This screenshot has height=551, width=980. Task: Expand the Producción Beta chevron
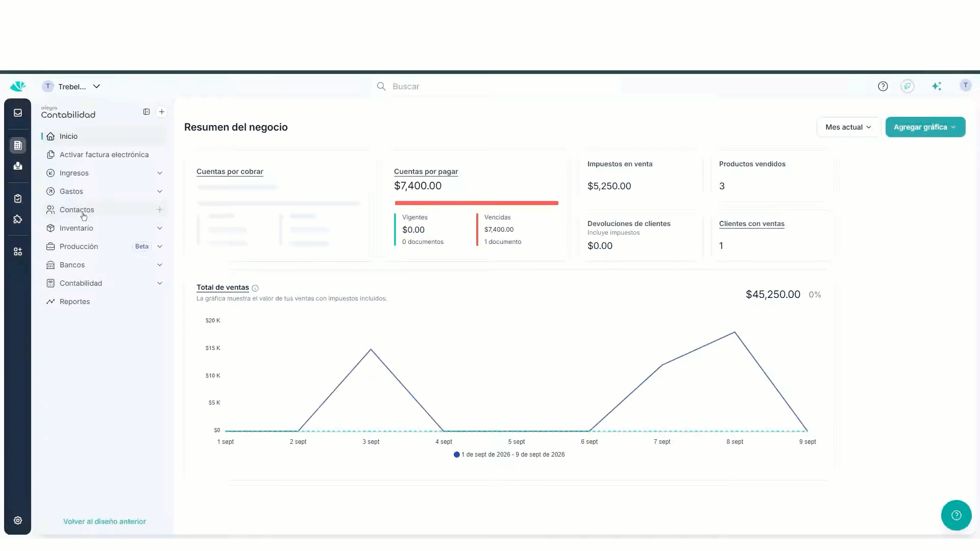160,246
